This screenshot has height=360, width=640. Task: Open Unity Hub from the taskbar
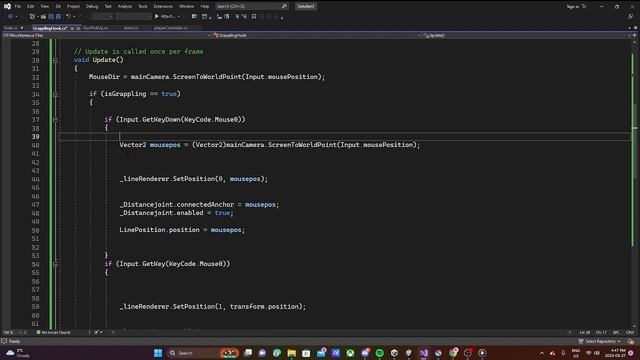point(394,353)
